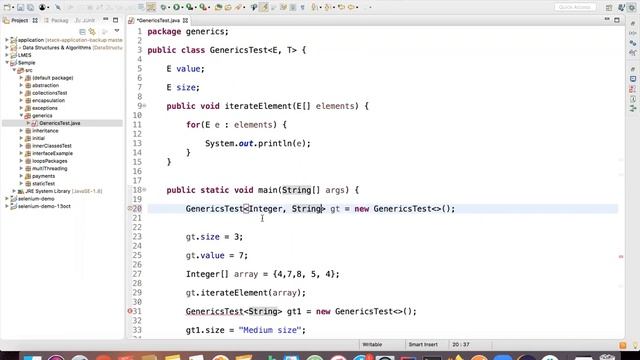Click the Quick Access search field
640x360 pixels.
point(575,7)
